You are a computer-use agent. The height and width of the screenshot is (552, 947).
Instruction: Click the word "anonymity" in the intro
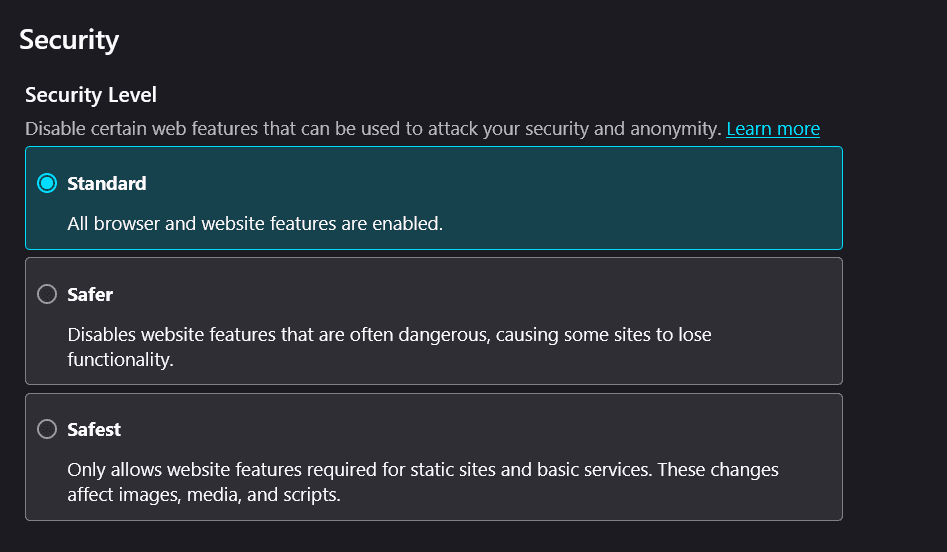(676, 129)
